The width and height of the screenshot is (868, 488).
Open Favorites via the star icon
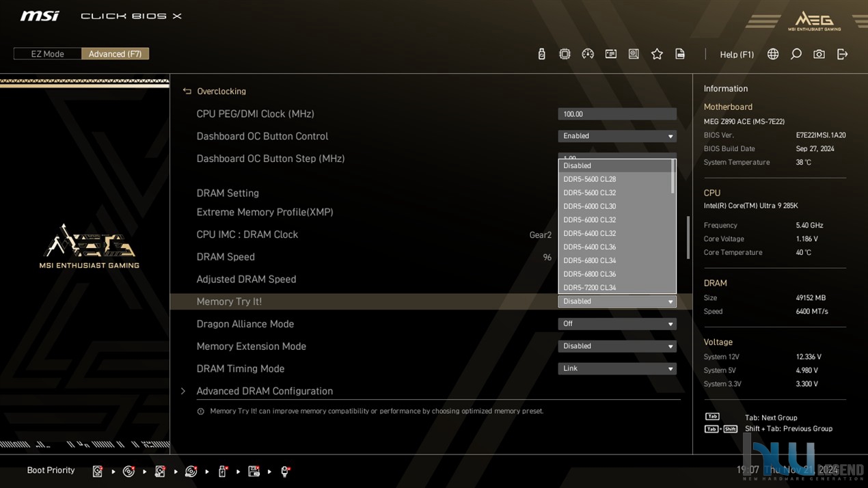point(657,54)
